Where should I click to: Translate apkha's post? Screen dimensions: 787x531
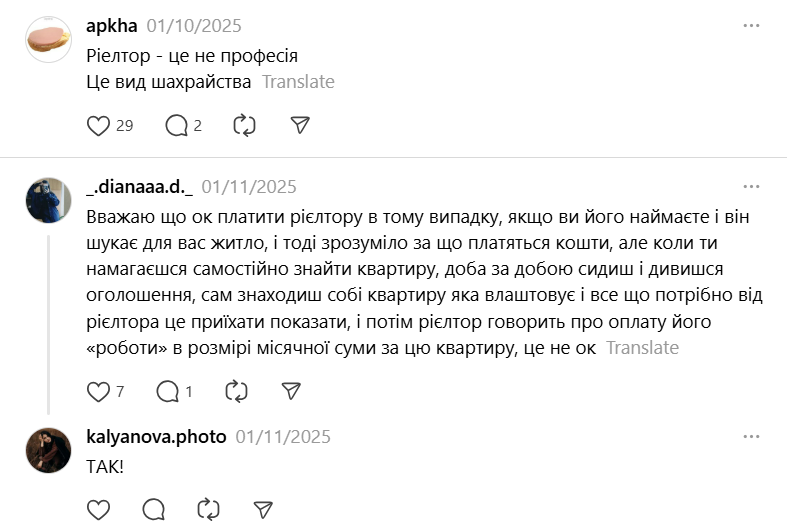point(298,82)
